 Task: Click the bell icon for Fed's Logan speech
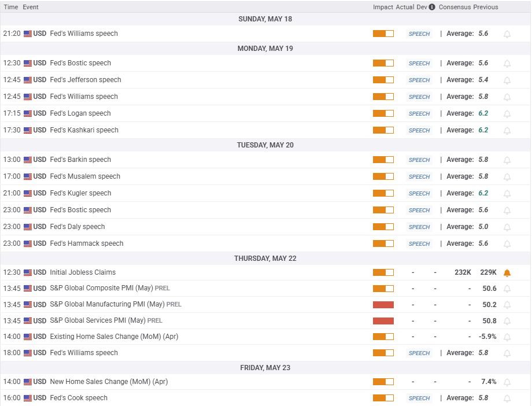coord(507,114)
